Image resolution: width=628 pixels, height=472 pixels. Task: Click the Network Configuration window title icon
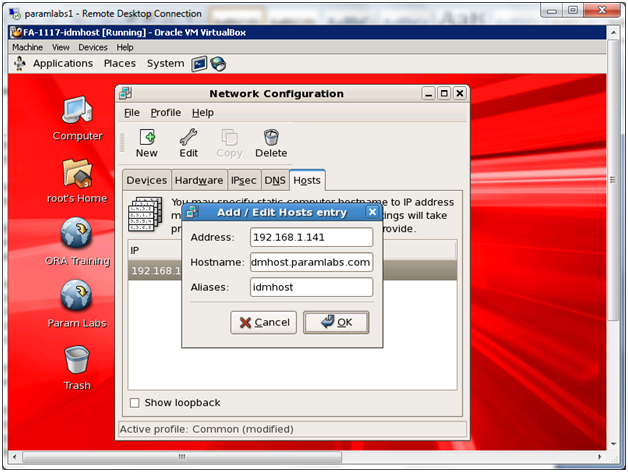click(125, 93)
